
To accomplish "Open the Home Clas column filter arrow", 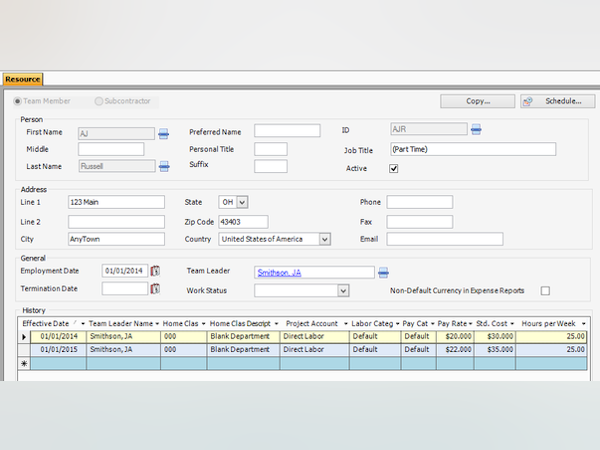I will 203,324.
